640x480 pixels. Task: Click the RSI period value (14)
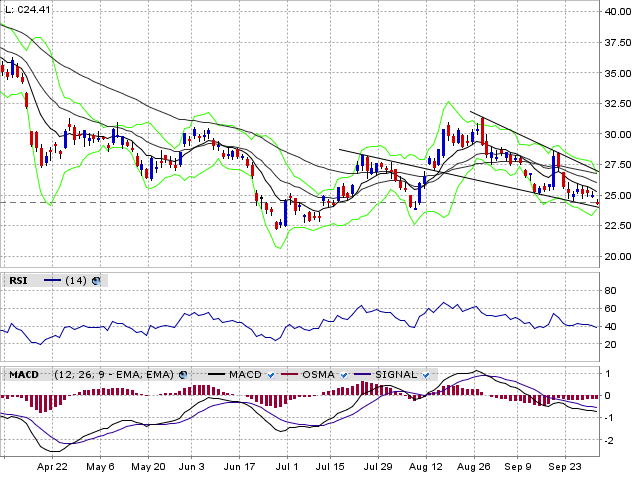tap(76, 281)
